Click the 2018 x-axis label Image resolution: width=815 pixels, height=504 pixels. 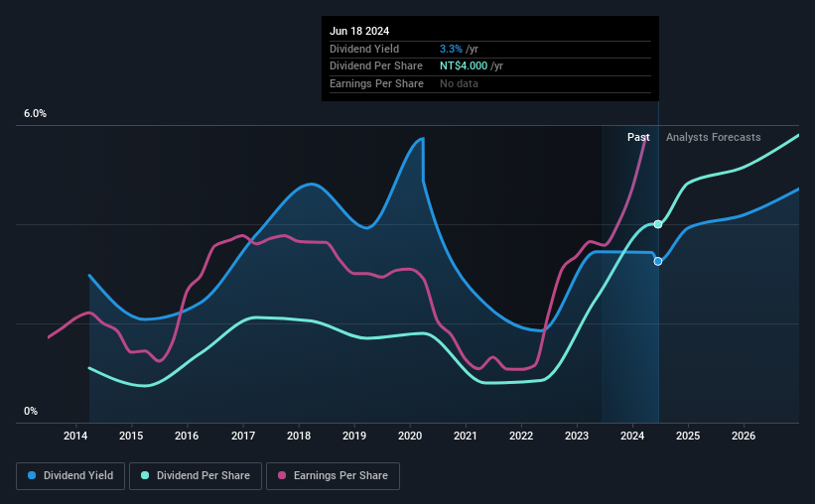point(299,436)
